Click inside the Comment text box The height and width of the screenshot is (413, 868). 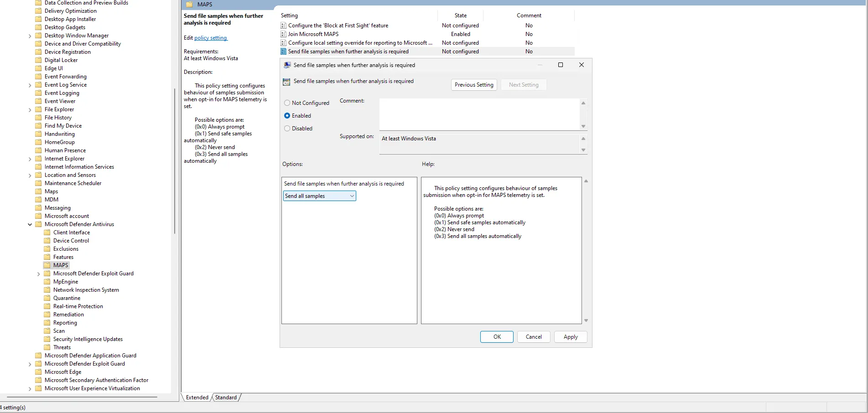[x=479, y=114]
